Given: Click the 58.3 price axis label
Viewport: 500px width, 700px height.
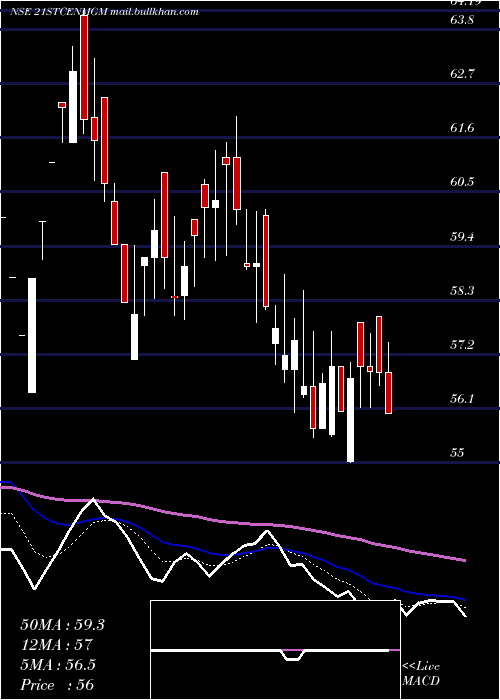Looking at the screenshot, I should [x=462, y=291].
